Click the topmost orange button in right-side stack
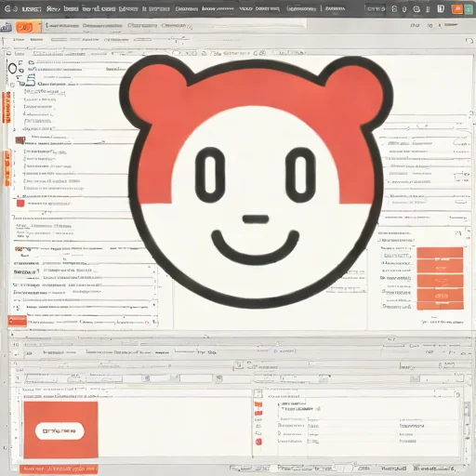This screenshot has height=476, width=476. pyautogui.click(x=440, y=253)
